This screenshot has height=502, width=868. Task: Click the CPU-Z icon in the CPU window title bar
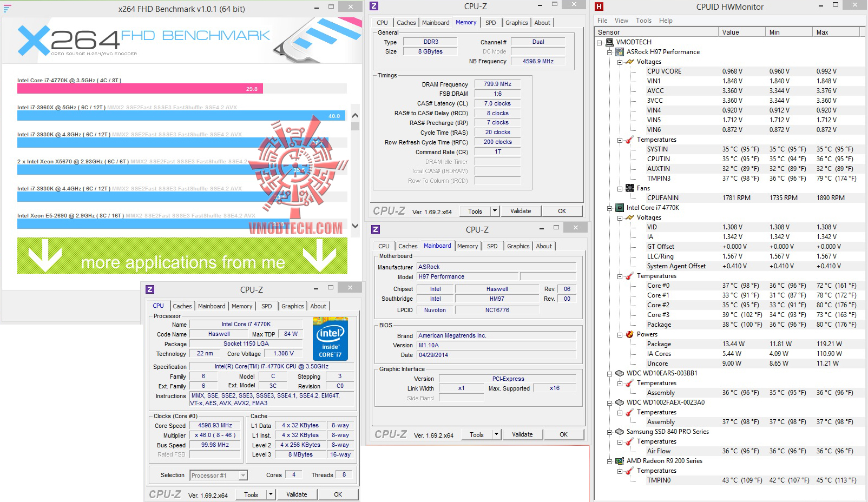pyautogui.click(x=150, y=289)
